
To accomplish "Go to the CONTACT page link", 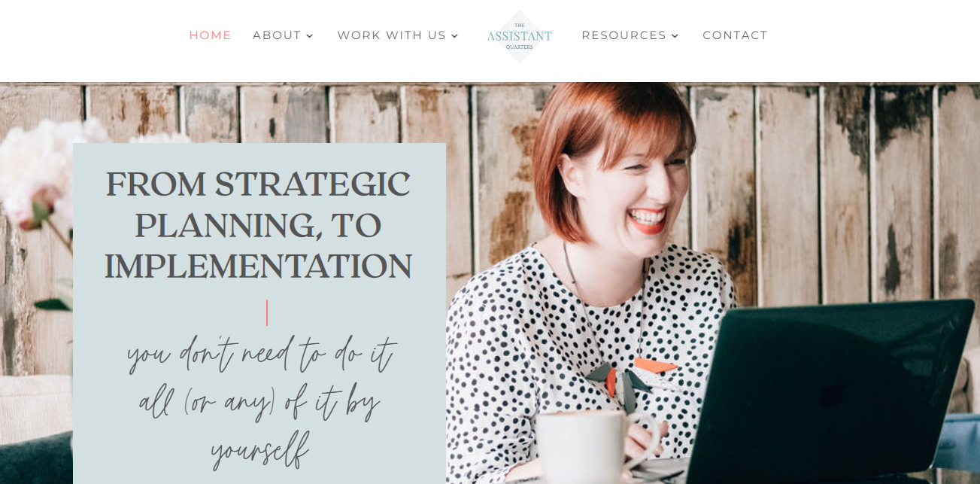I will (736, 35).
